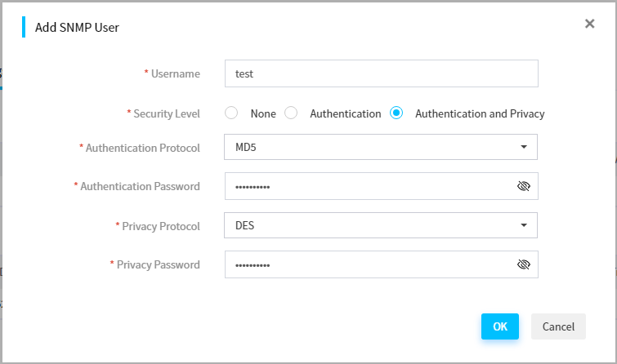Select the None security level radio button
Screen dimensions: 617x364
pos(231,113)
